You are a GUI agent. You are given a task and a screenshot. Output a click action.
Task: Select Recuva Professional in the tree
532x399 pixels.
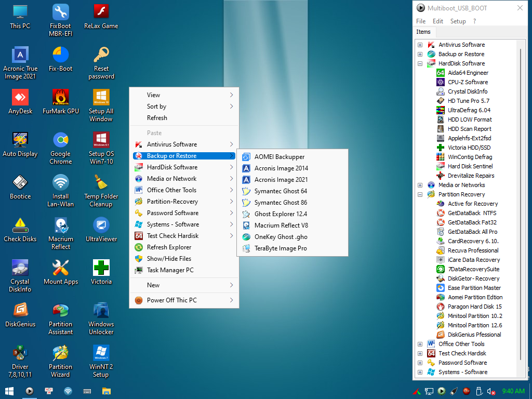click(x=473, y=250)
